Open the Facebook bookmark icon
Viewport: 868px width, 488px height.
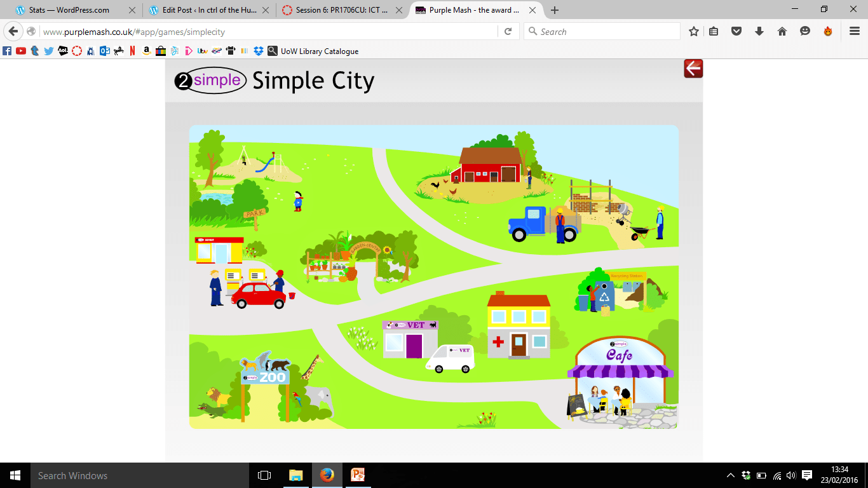[x=6, y=51]
